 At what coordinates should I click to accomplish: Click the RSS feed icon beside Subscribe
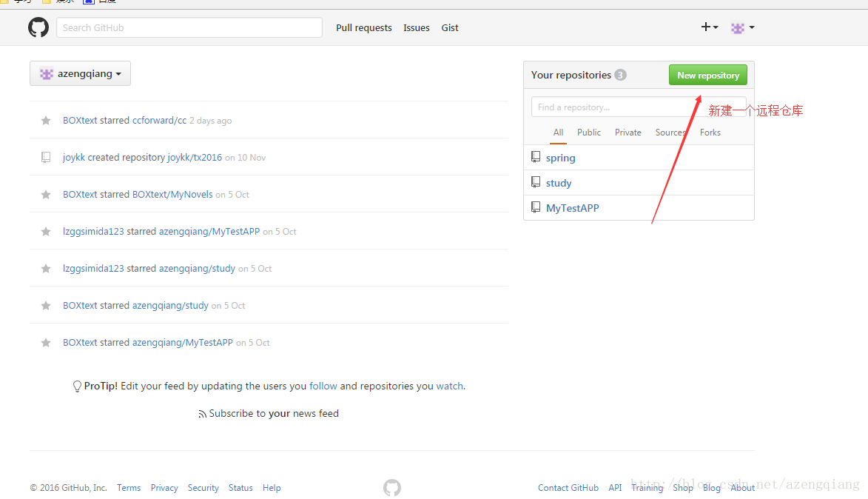[203, 415]
